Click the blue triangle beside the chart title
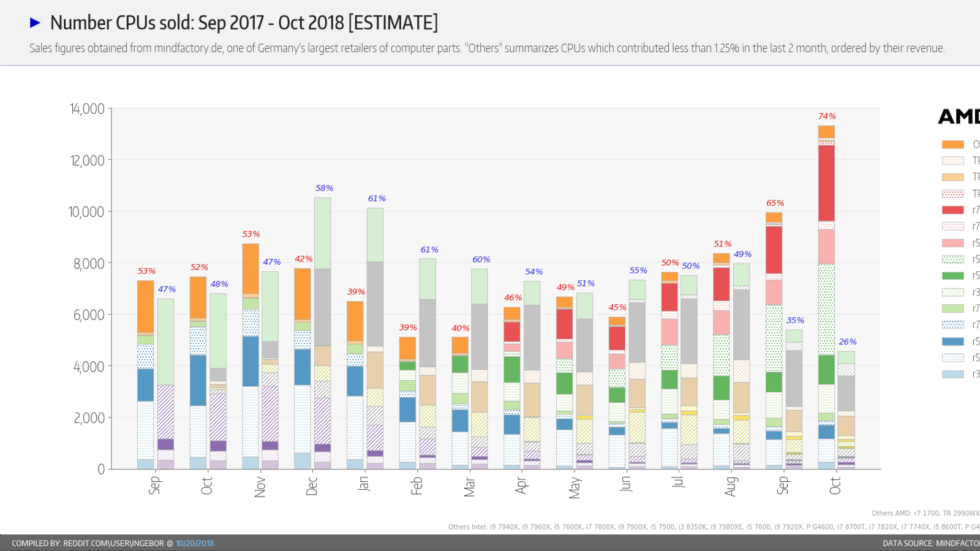980x551 pixels. pyautogui.click(x=35, y=23)
